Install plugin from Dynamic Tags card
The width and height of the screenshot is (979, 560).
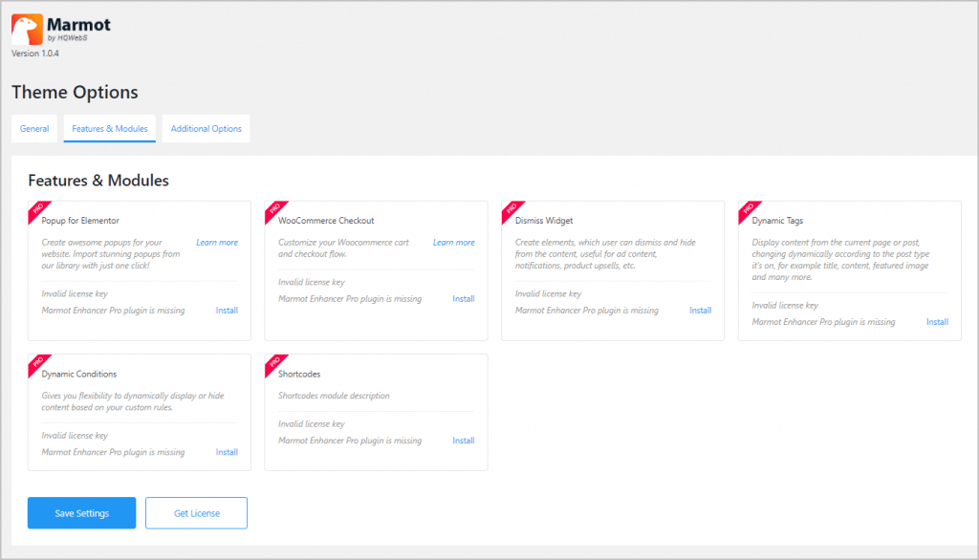(x=937, y=322)
